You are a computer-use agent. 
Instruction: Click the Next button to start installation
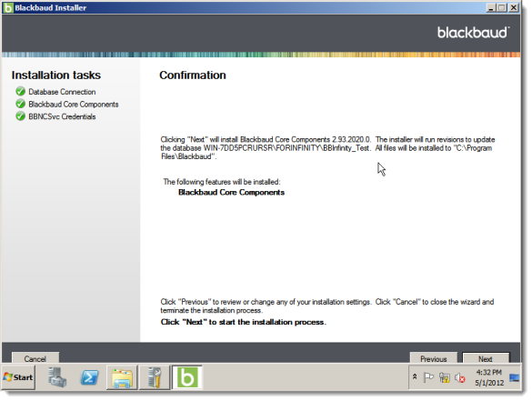486,358
